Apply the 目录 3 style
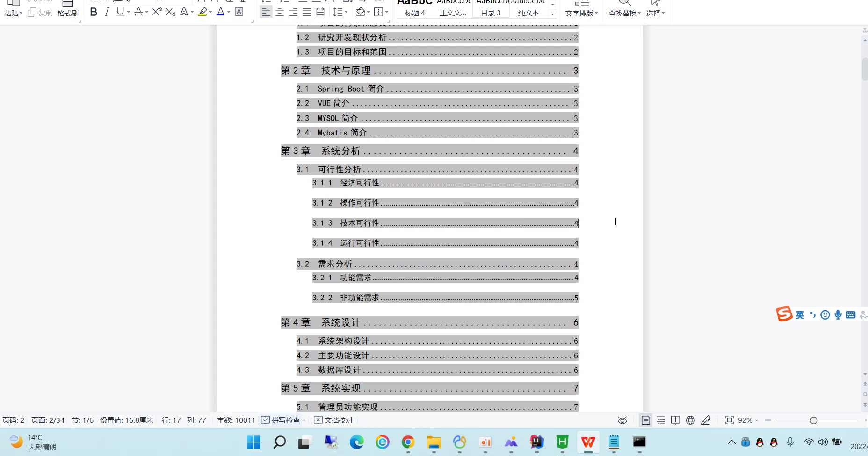The image size is (868, 456). (x=491, y=9)
